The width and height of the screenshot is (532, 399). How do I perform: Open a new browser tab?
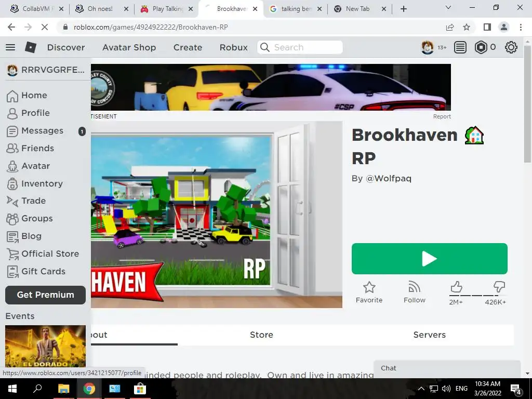(403, 9)
